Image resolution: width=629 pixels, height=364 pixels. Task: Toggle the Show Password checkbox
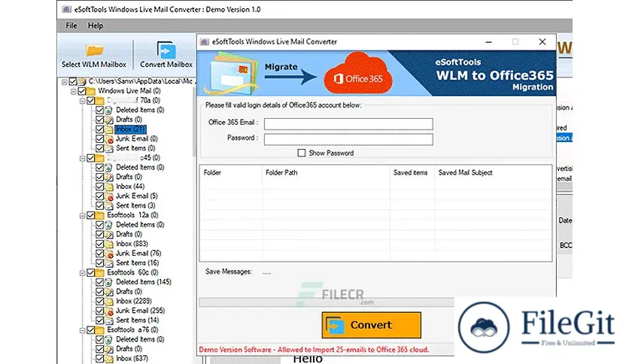click(301, 153)
